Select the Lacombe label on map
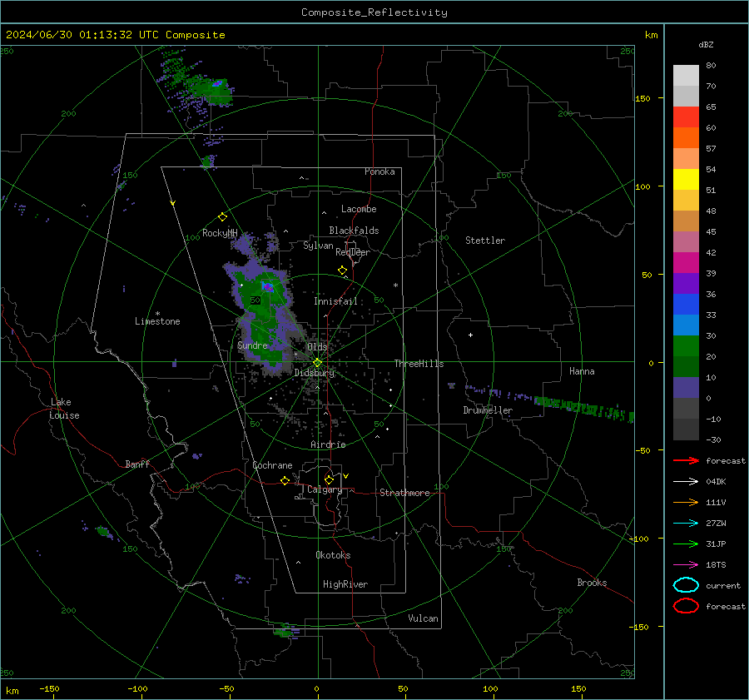 coord(359,209)
